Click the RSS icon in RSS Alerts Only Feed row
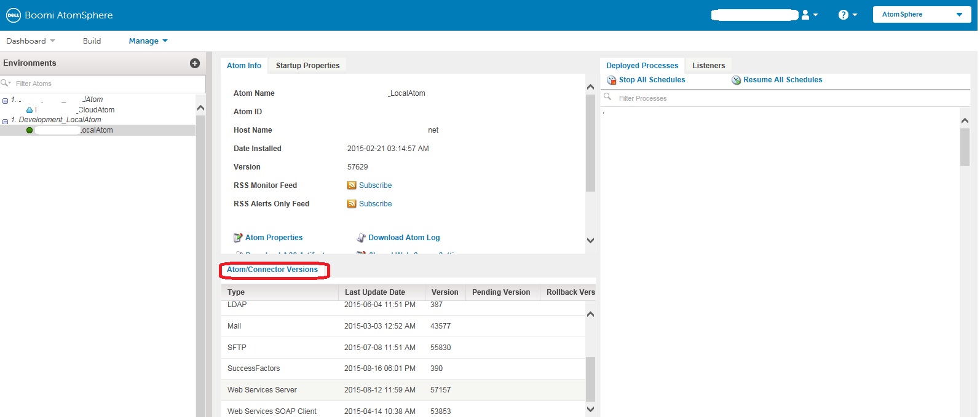The width and height of the screenshot is (980, 417). click(x=352, y=204)
